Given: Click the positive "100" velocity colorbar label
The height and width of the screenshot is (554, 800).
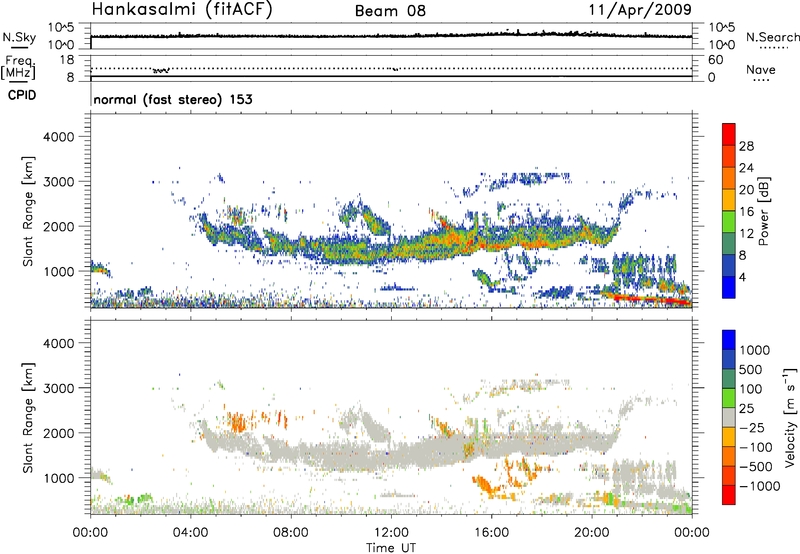Looking at the screenshot, I should coord(751,389).
